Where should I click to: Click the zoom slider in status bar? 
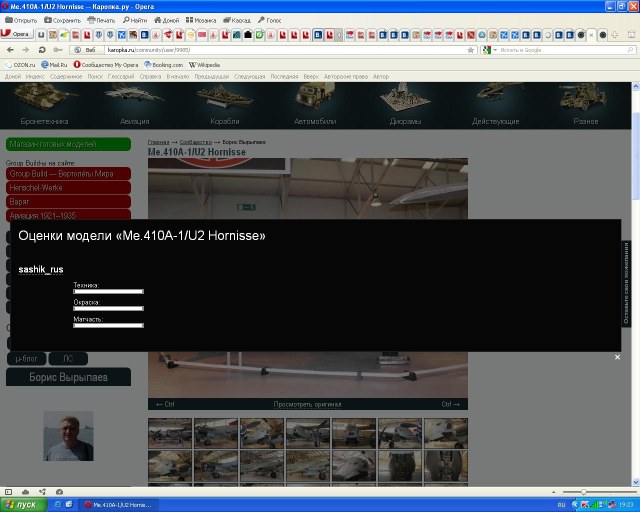585,493
